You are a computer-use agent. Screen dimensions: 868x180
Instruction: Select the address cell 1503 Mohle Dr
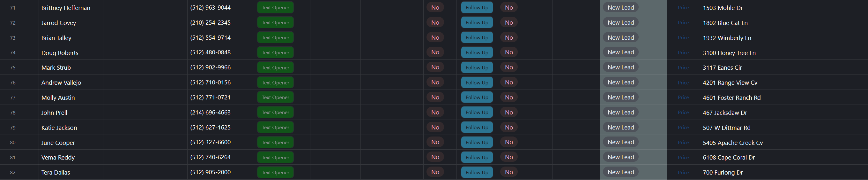tap(723, 8)
